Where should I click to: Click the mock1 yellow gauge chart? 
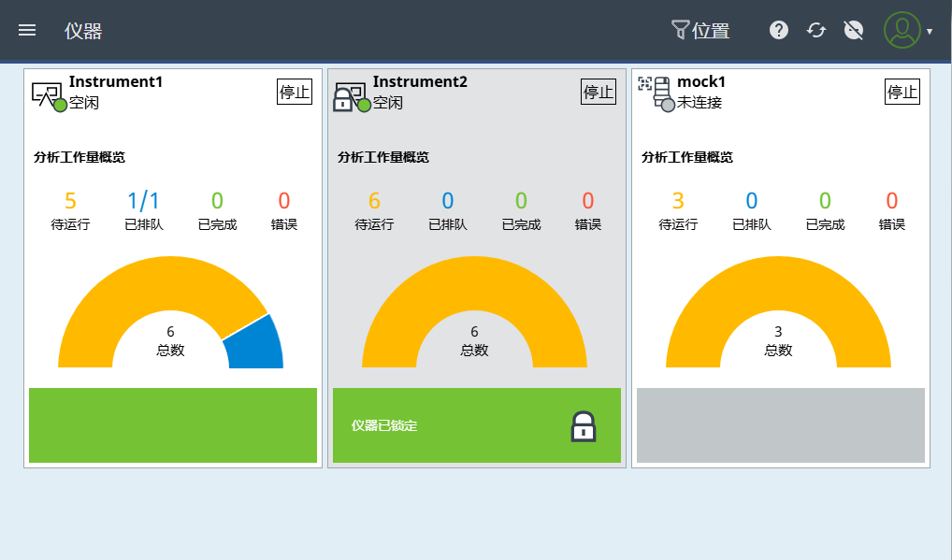tap(778, 283)
